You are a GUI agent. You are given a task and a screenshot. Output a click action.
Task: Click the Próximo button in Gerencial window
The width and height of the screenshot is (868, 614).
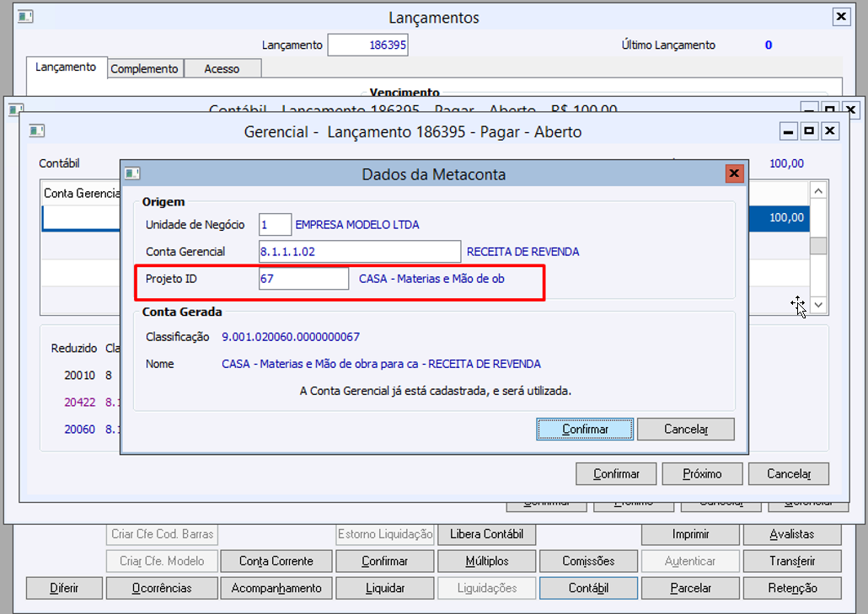702,474
